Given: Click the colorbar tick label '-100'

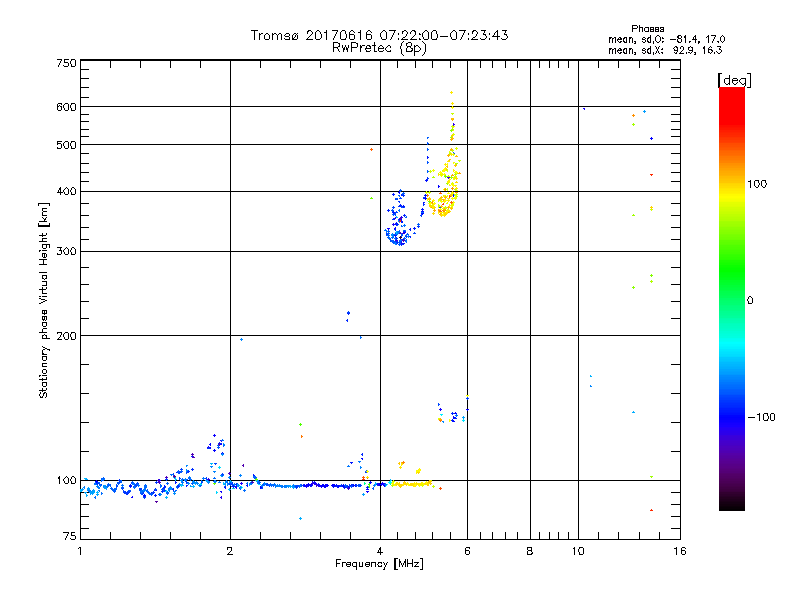Looking at the screenshot, I should point(761,417).
